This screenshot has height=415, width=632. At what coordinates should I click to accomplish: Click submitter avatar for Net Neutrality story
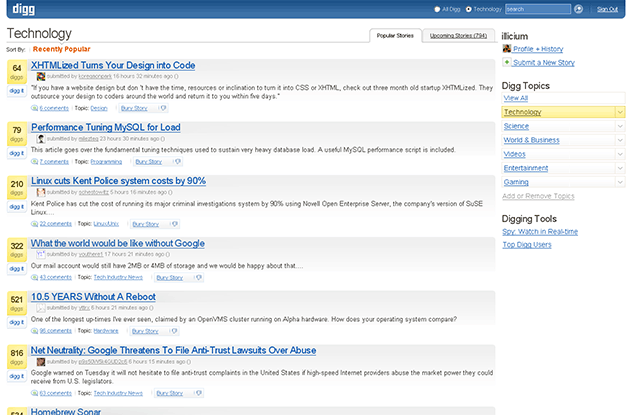(x=41, y=362)
